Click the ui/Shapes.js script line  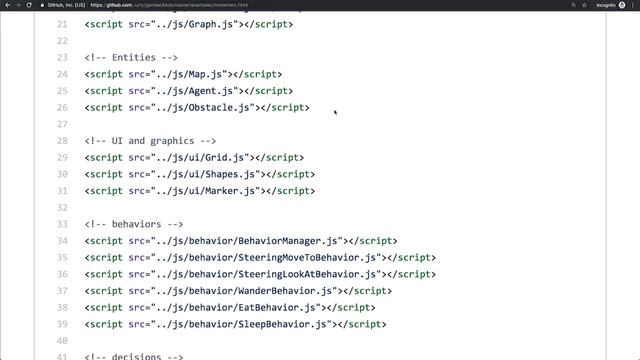coord(200,174)
